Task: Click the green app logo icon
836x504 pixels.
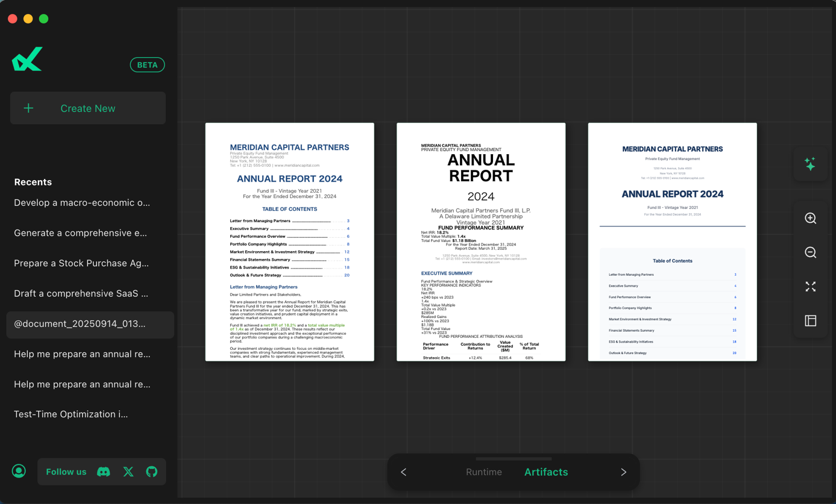Action: 27,59
